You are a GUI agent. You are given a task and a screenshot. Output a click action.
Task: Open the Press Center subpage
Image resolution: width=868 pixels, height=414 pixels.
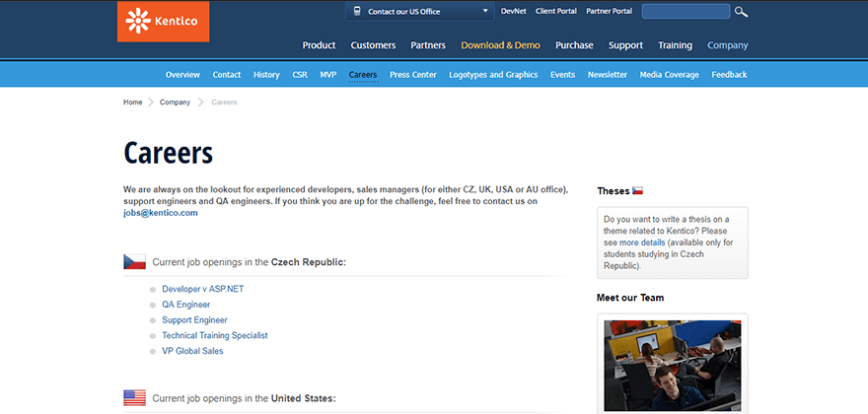(x=413, y=75)
